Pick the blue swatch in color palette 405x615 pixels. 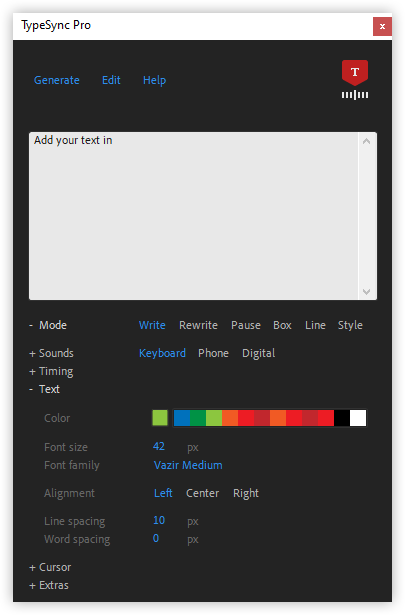click(182, 418)
